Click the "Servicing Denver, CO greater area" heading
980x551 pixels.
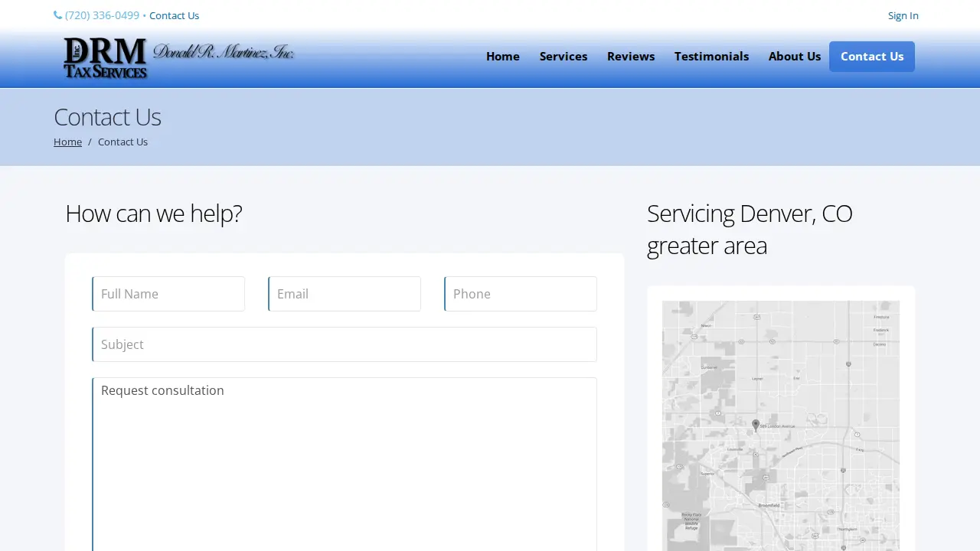pos(750,230)
